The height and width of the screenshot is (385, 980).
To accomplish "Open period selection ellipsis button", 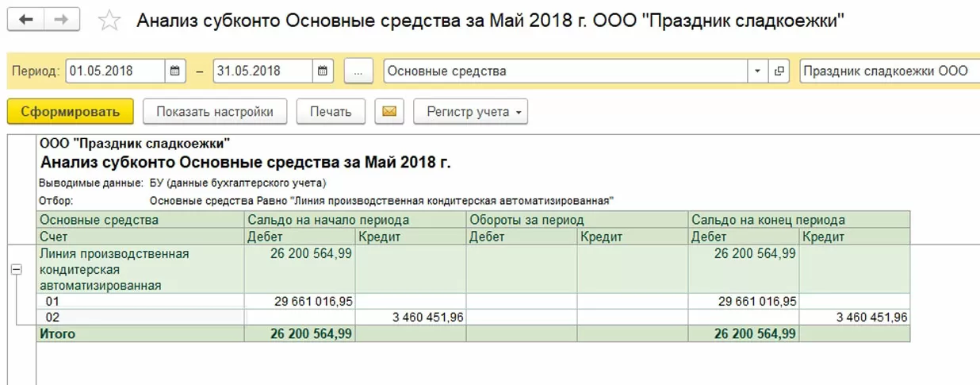I will coord(358,71).
